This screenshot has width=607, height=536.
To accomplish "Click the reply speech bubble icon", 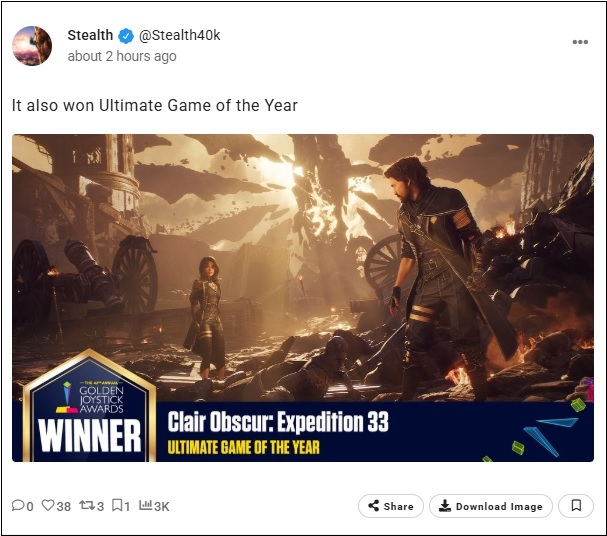I will pyautogui.click(x=18, y=506).
